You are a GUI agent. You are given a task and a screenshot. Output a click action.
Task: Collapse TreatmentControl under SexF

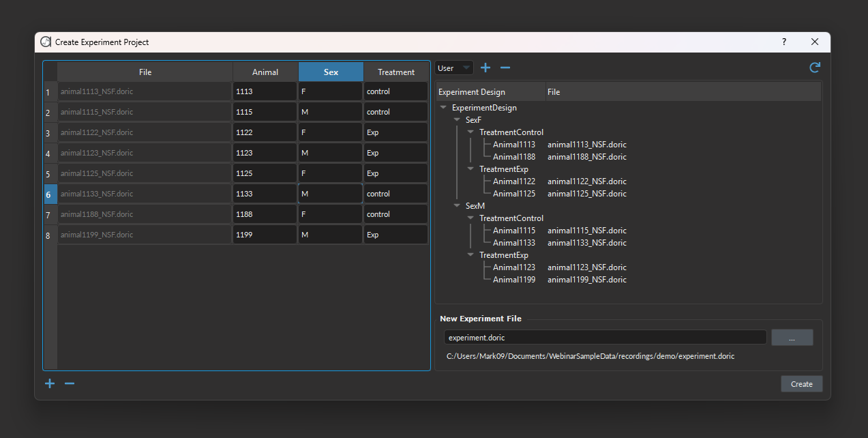click(471, 132)
